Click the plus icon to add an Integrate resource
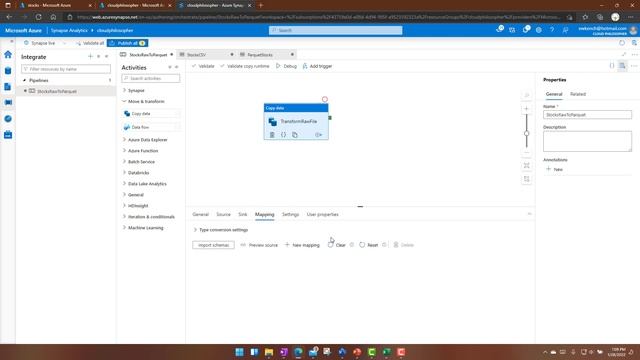 91,56
